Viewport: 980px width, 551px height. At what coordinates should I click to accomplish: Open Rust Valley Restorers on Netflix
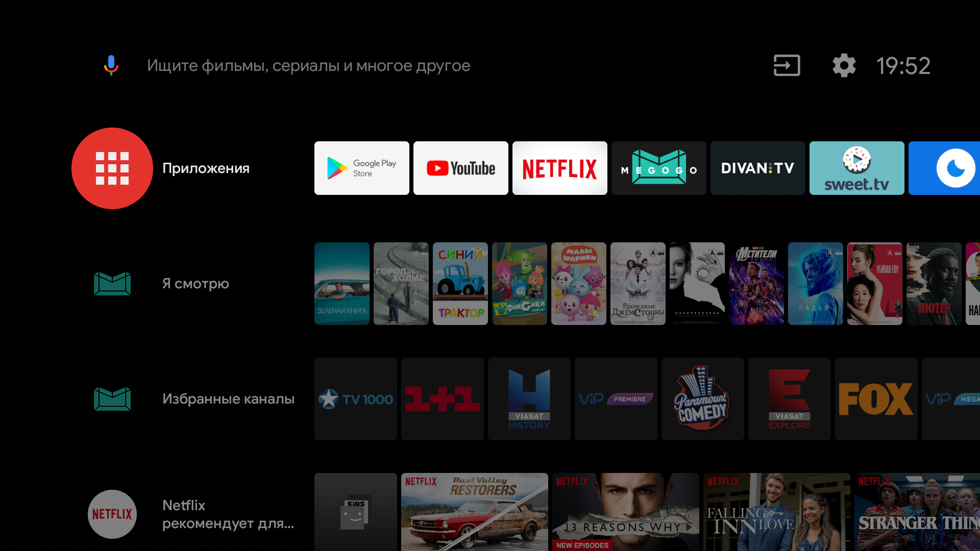pyautogui.click(x=475, y=512)
